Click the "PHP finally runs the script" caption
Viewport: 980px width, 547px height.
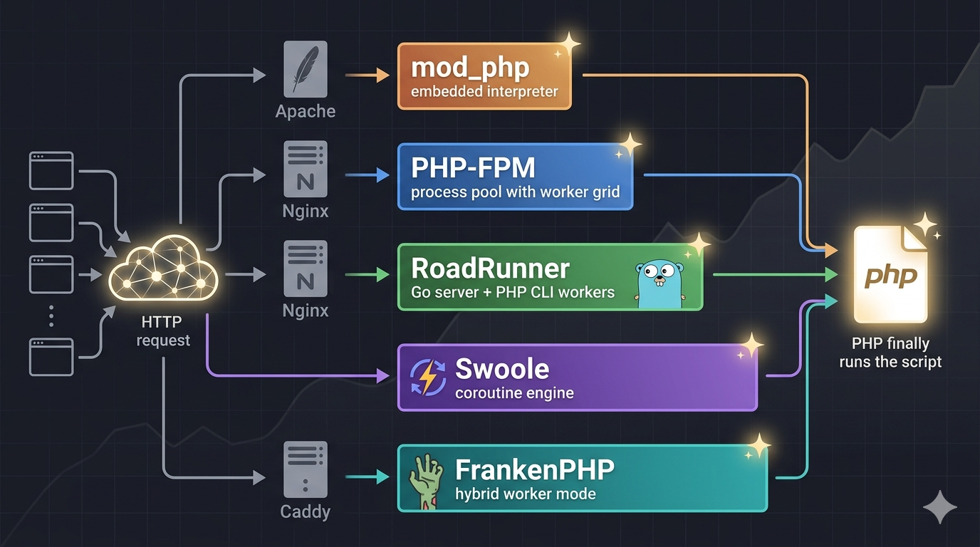[x=890, y=352]
